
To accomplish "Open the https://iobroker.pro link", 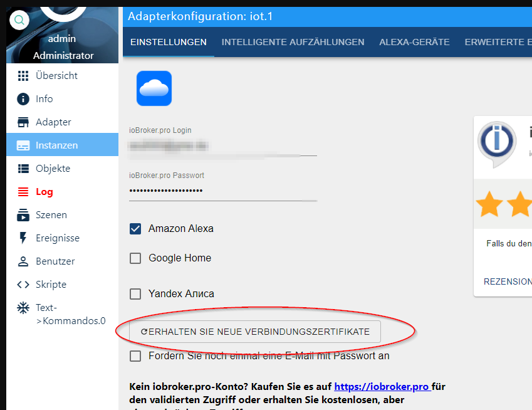I will coord(382,387).
